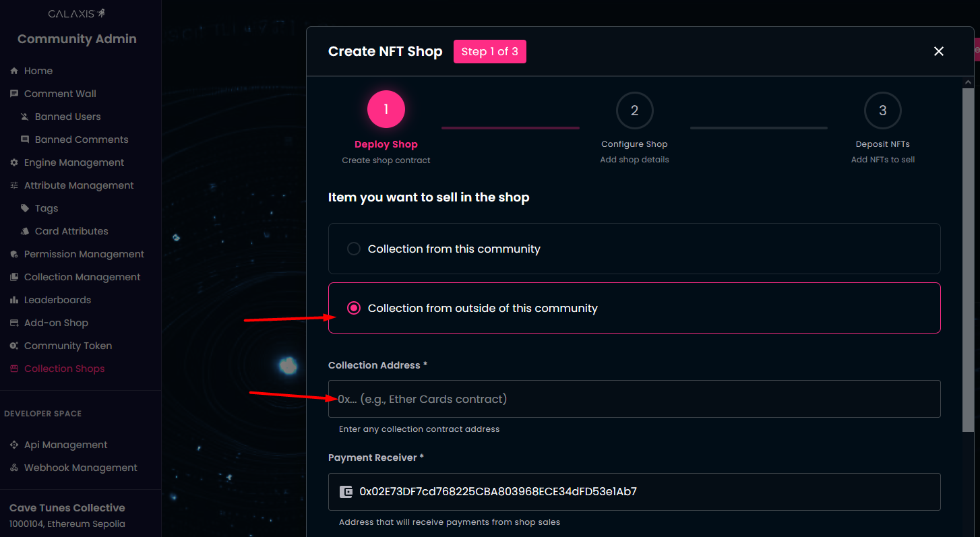Image resolution: width=980 pixels, height=537 pixels.
Task: Go to step 2 Configure Shop
Action: 634,110
